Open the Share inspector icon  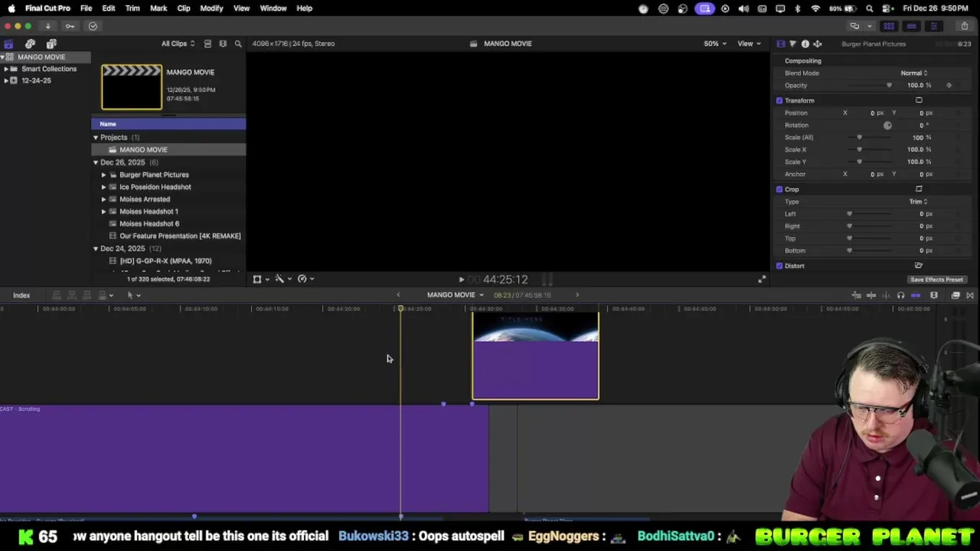pyautogui.click(x=817, y=44)
